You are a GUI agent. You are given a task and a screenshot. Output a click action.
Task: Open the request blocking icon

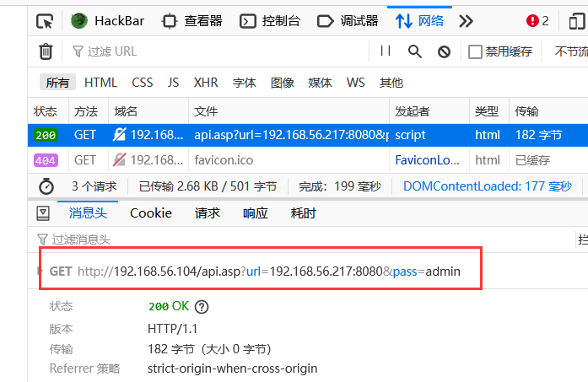pos(444,51)
